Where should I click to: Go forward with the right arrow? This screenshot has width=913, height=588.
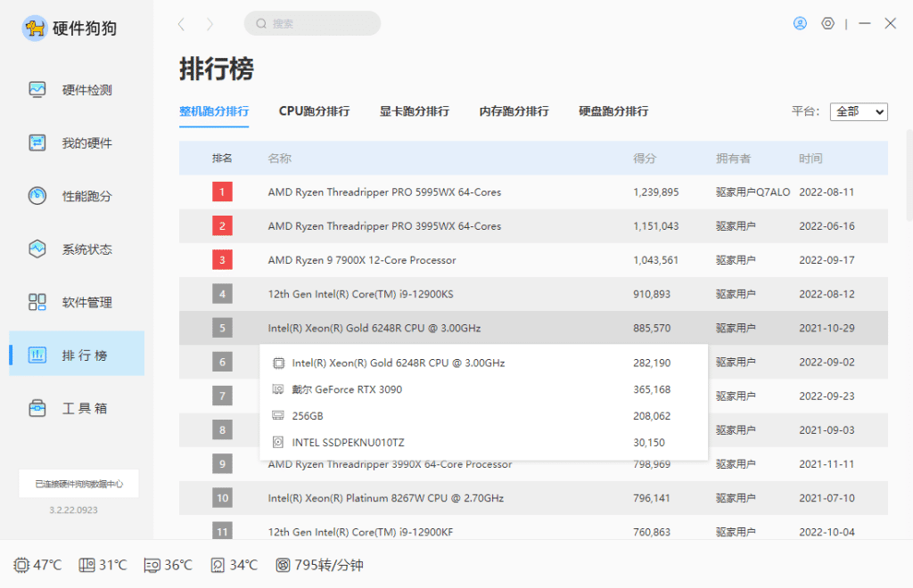pos(210,24)
